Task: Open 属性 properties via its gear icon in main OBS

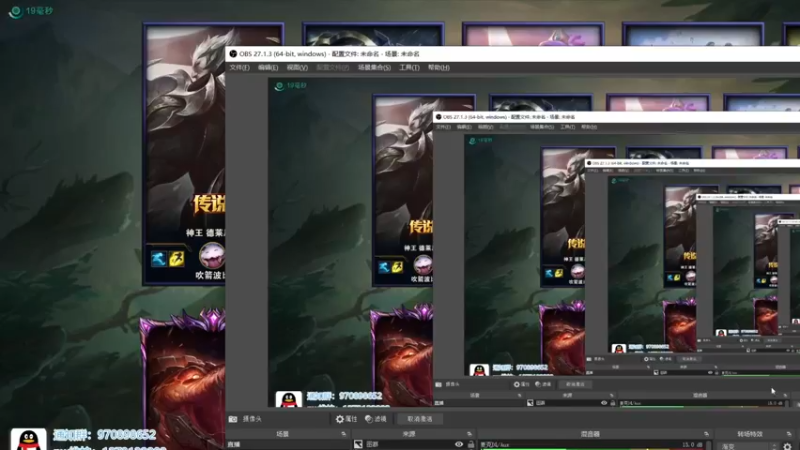Action: 340,419
